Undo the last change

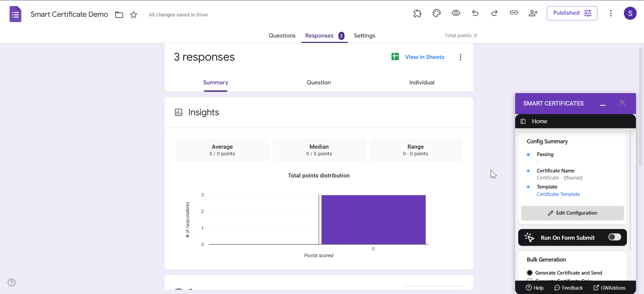coord(475,13)
